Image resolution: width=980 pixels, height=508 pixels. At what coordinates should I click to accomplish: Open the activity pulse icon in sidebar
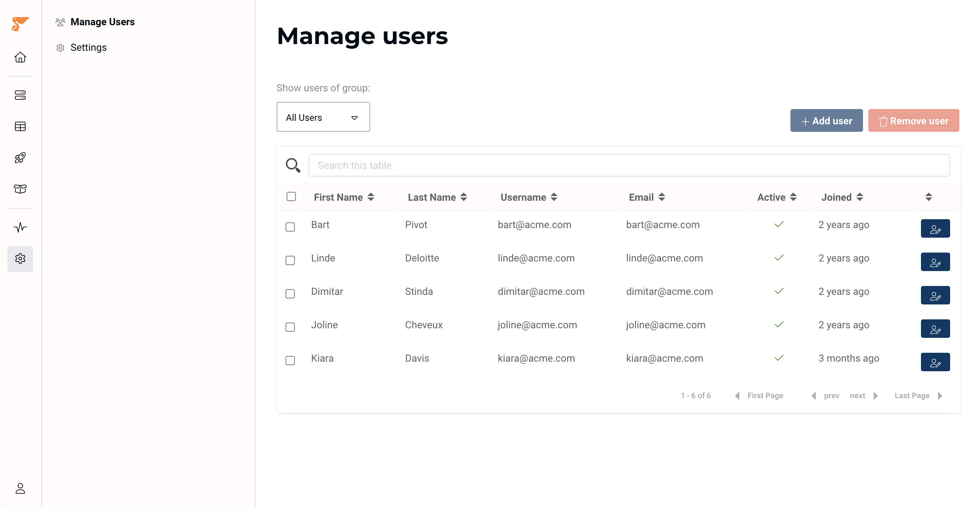(x=20, y=227)
